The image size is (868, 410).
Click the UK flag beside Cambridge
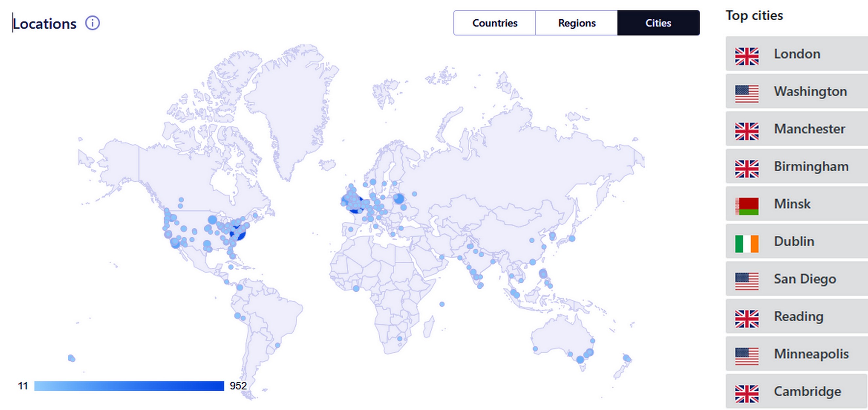click(x=746, y=394)
